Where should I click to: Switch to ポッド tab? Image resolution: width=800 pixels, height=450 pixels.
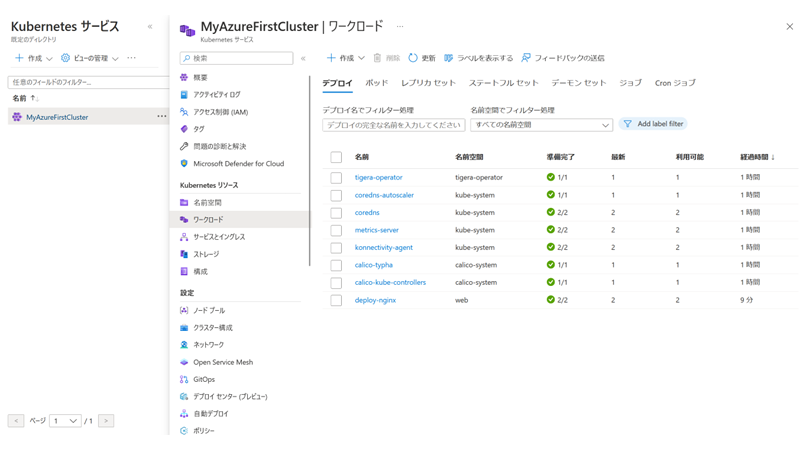point(377,83)
